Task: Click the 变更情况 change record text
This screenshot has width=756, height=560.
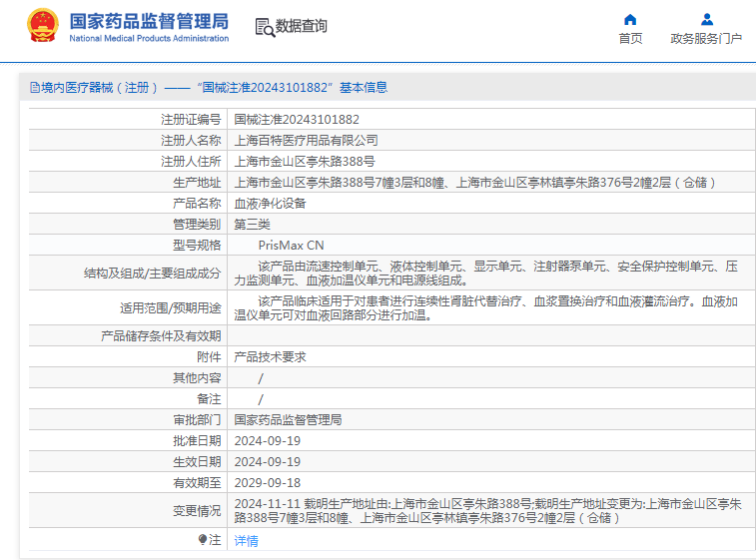Action: click(487, 511)
